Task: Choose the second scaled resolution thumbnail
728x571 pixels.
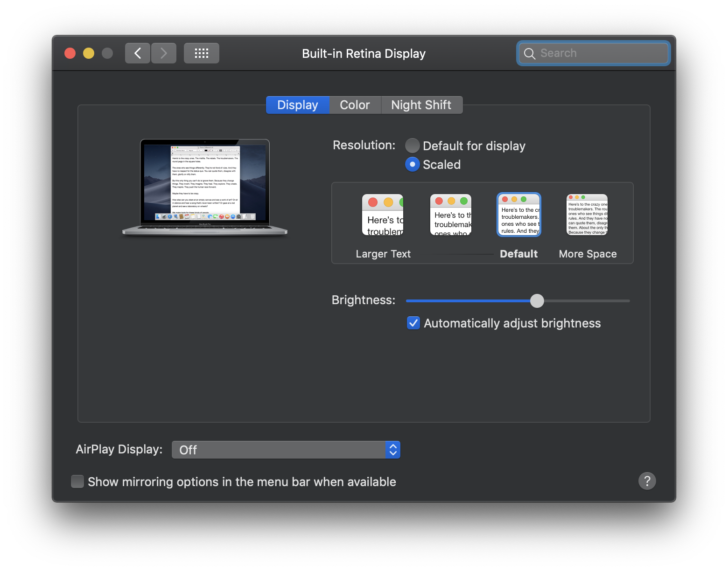Action: [x=451, y=215]
